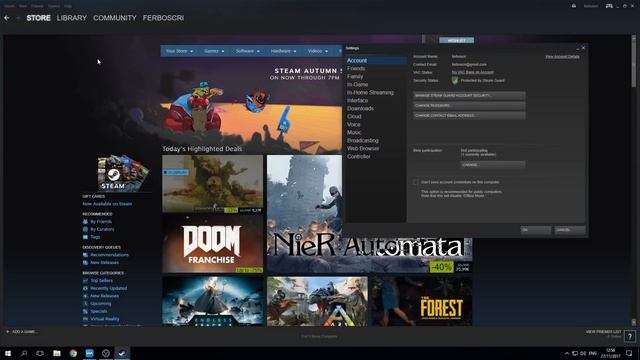Image resolution: width=640 pixels, height=360 pixels.
Task: Open File Explorer from the taskbar
Action: pyautogui.click(x=57, y=353)
